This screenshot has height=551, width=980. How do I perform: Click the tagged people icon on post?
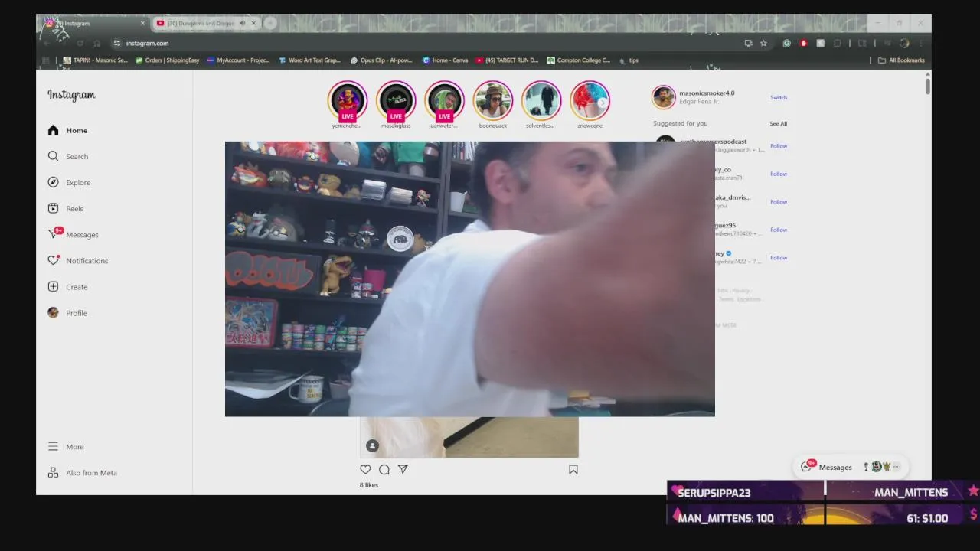point(372,445)
